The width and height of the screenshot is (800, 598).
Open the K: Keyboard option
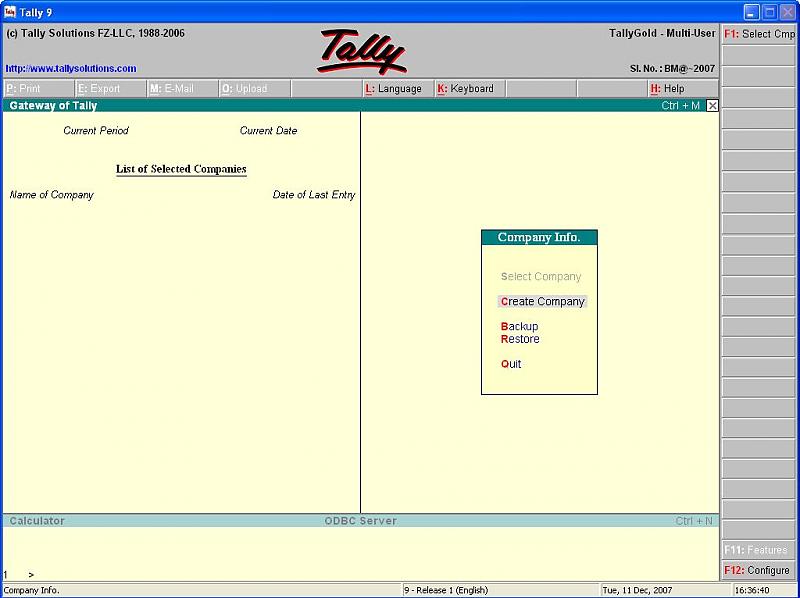point(470,88)
